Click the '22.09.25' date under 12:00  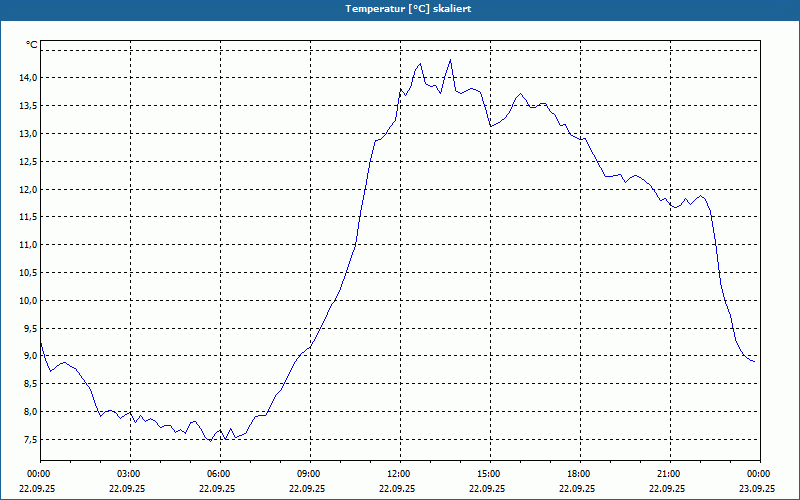click(x=396, y=488)
